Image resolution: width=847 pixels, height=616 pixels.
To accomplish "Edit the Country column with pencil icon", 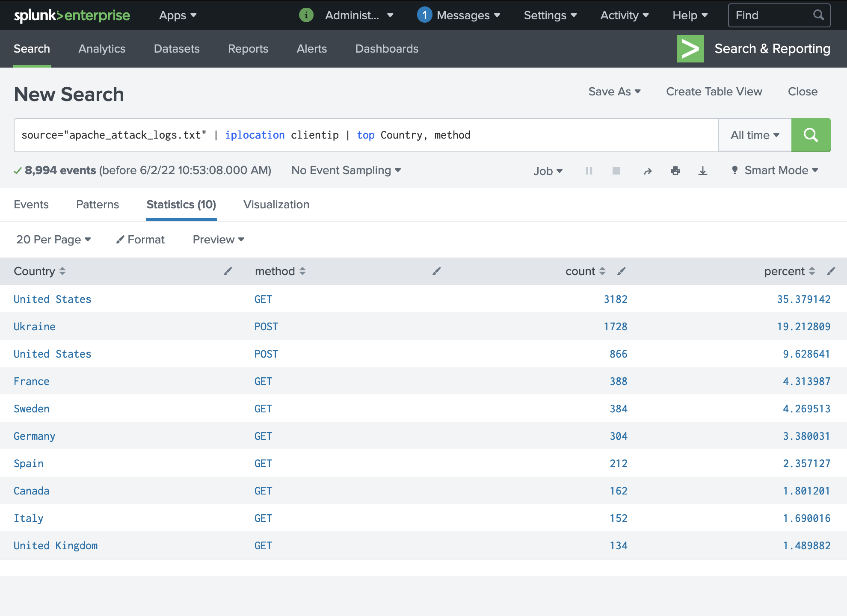I will tap(228, 271).
